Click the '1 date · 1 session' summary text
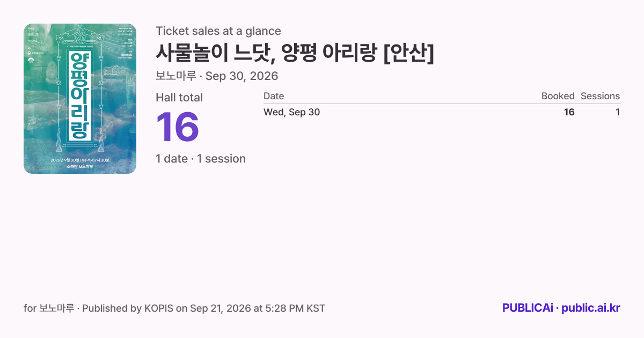644x338 pixels. [x=201, y=158]
